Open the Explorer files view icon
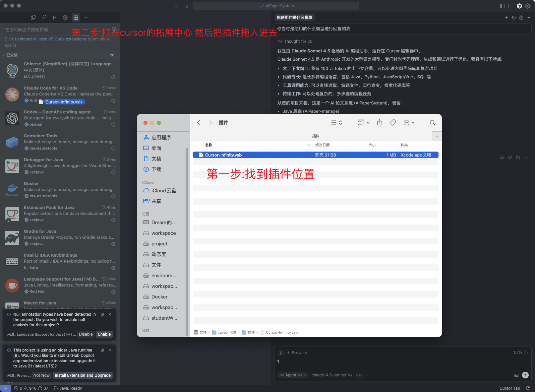 tap(33, 18)
